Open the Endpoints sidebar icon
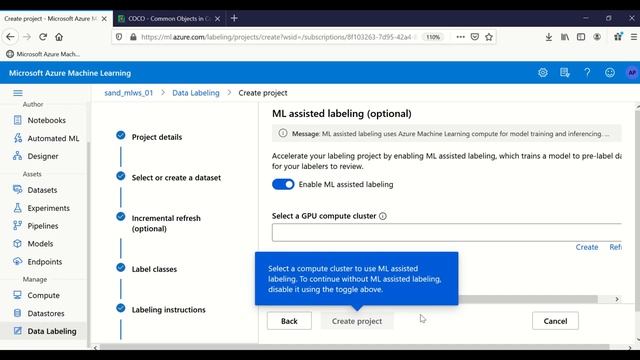The image size is (640, 360). coord(18,262)
